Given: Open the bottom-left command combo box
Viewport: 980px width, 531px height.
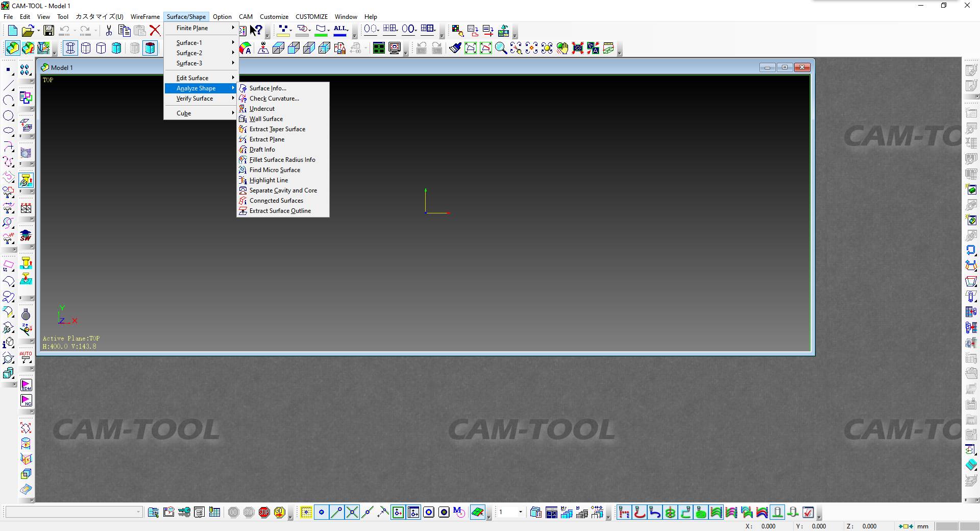Looking at the screenshot, I should [x=73, y=512].
